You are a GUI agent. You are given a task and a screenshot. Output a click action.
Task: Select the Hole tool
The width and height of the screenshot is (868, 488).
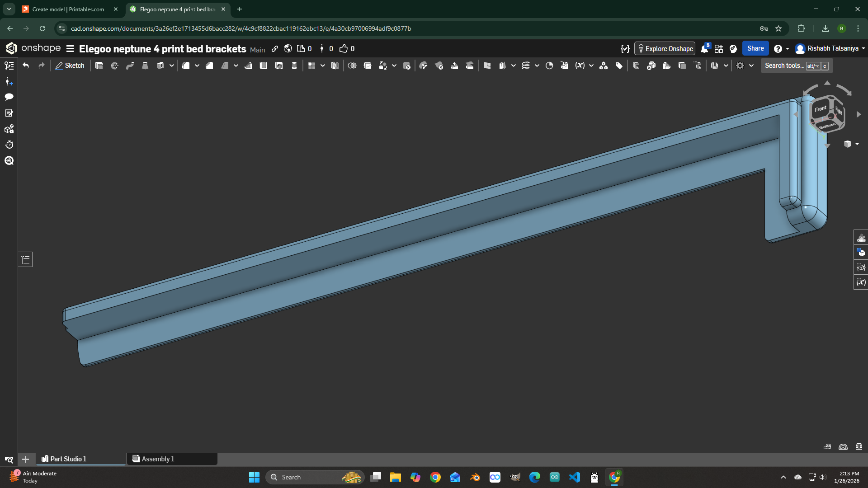279,66
